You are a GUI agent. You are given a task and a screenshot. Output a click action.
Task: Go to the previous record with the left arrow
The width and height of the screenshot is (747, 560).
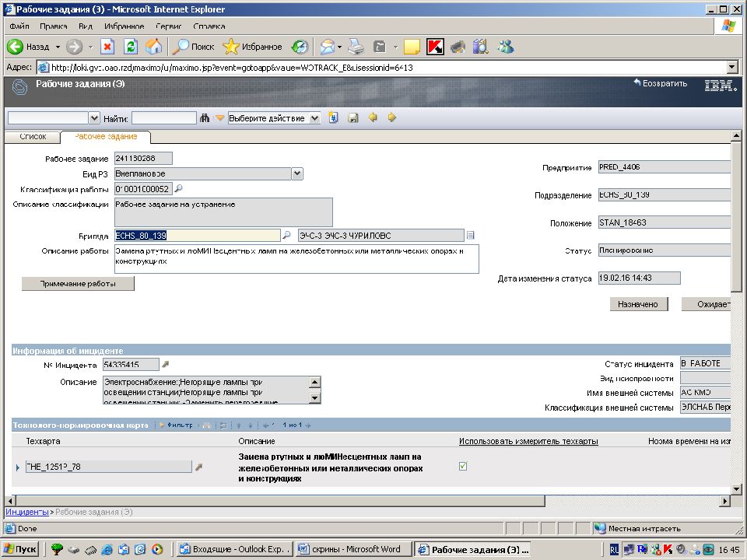click(x=373, y=117)
